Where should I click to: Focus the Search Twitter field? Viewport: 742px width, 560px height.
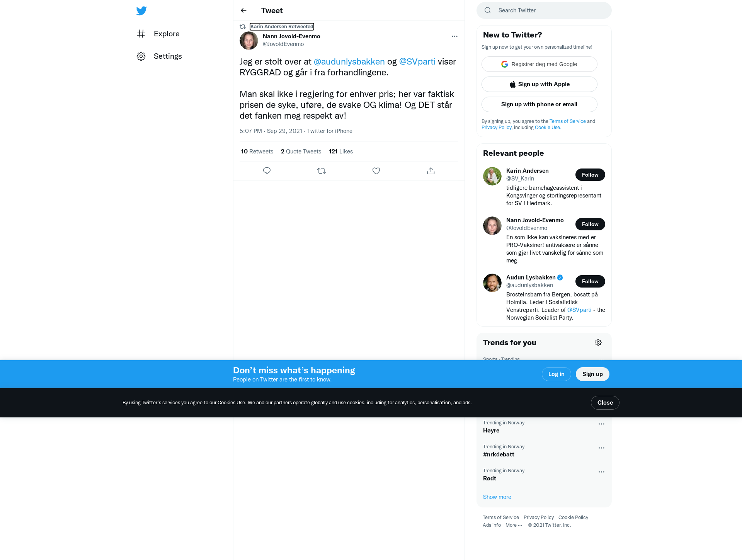[544, 10]
